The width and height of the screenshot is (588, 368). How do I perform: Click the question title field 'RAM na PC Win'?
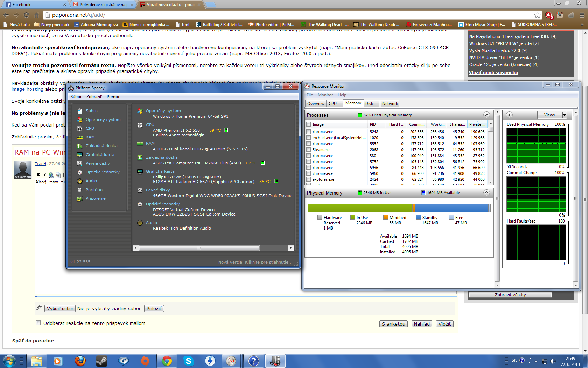point(40,152)
